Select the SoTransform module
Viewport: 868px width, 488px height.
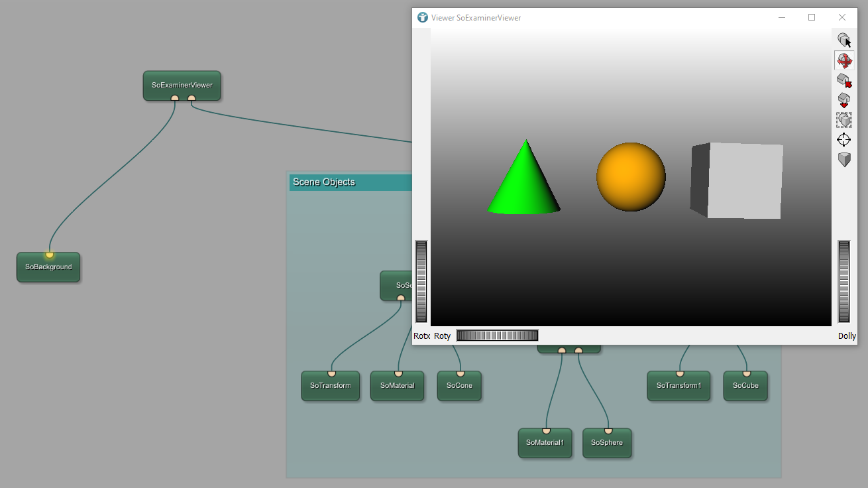click(330, 386)
